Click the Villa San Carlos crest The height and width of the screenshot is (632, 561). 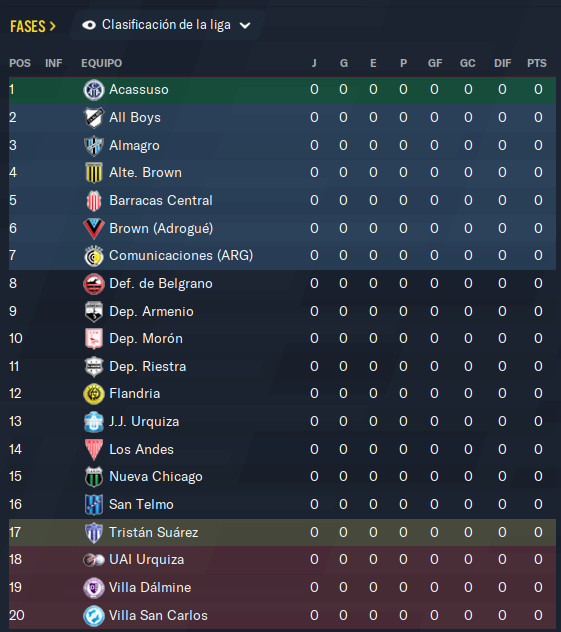click(94, 616)
